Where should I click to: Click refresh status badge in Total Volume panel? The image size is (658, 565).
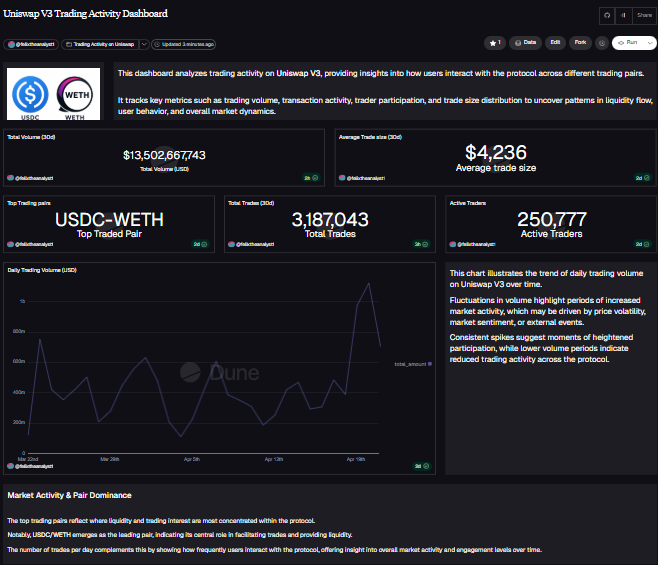[x=311, y=178]
